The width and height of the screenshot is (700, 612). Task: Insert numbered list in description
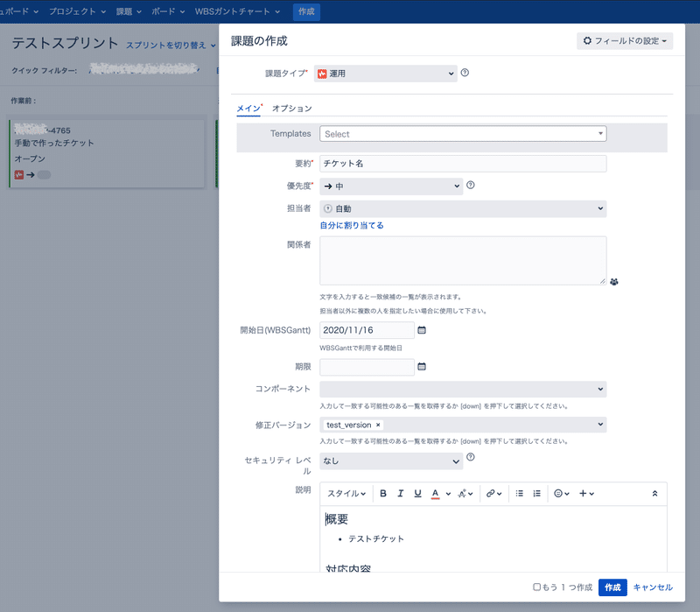point(537,494)
